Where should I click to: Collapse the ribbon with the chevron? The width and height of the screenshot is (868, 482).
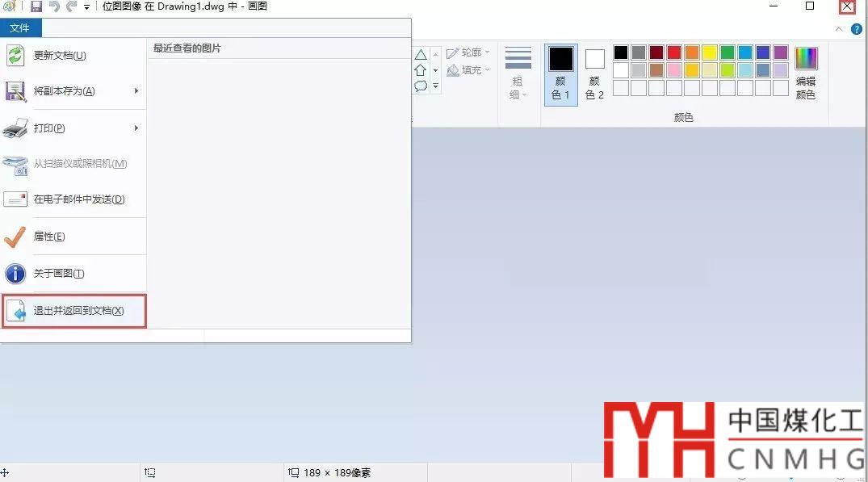pyautogui.click(x=839, y=29)
